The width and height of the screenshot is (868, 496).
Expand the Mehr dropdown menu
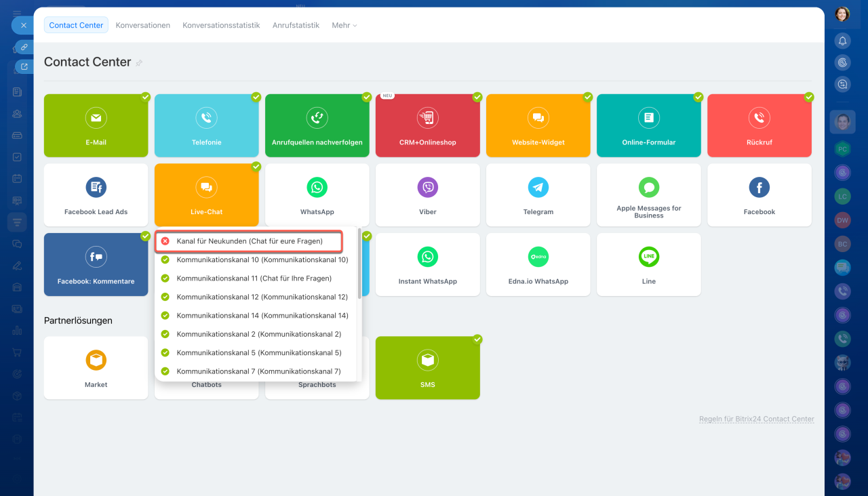click(344, 25)
